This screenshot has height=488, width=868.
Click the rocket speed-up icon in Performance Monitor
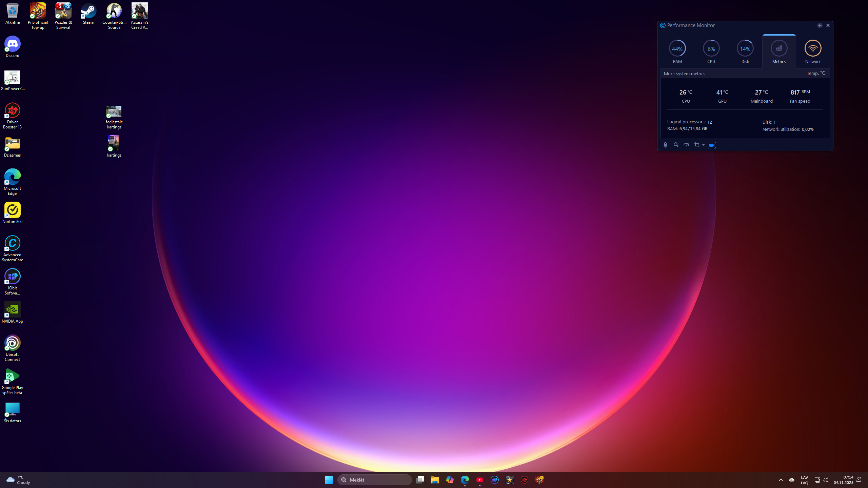(665, 145)
